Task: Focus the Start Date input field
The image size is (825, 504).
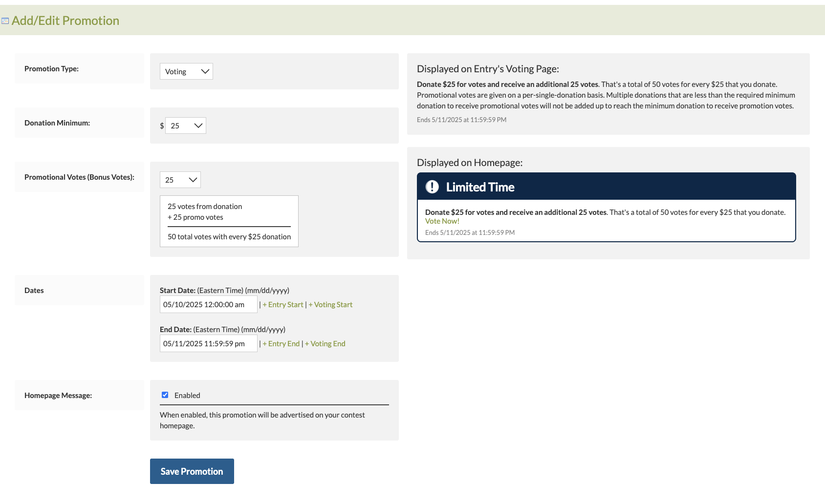Action: [x=208, y=305]
